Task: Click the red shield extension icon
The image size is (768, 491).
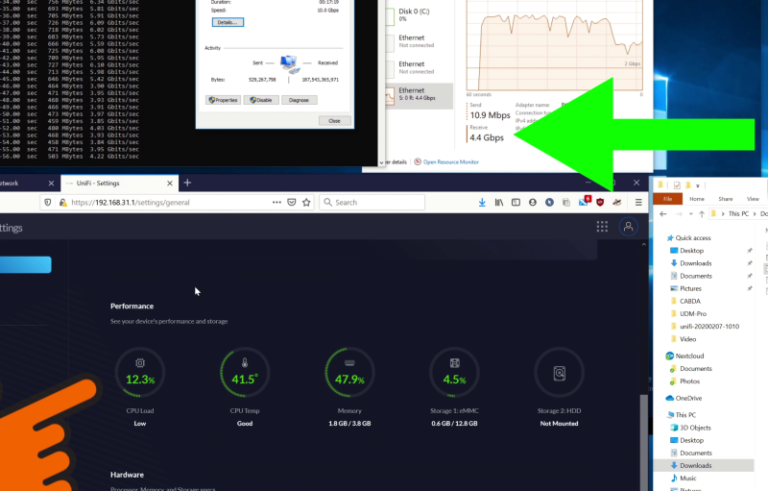Action: (x=600, y=202)
